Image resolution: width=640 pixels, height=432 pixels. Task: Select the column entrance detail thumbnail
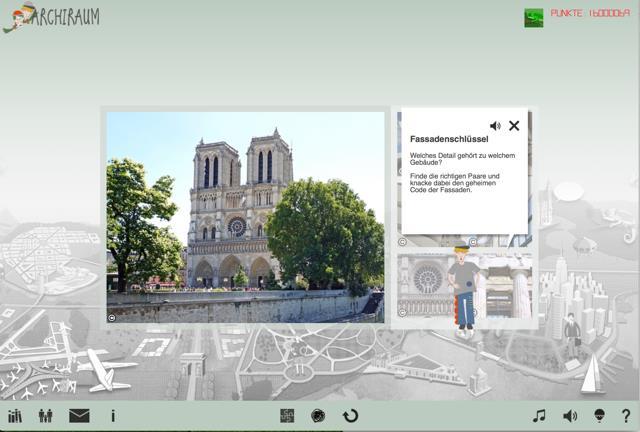(x=506, y=286)
